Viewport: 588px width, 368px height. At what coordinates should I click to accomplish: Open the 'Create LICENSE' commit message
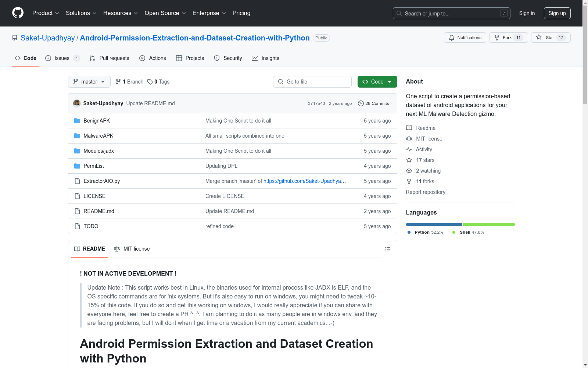click(225, 196)
